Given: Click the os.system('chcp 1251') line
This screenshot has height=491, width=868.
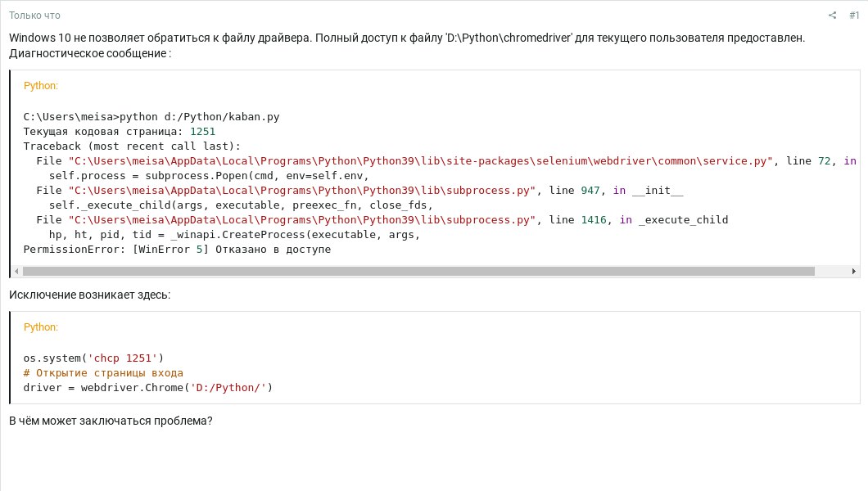Looking at the screenshot, I should point(93,358).
